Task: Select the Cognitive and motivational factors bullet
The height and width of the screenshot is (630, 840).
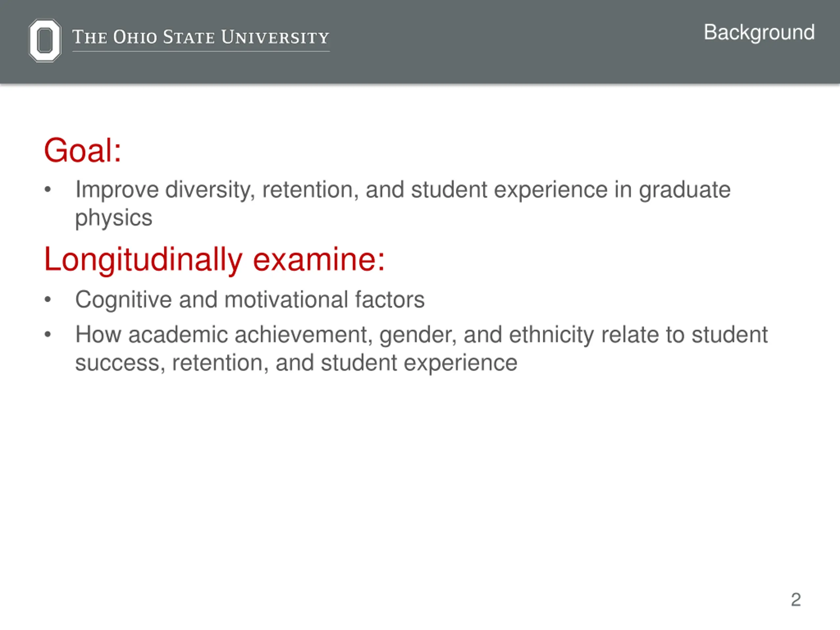Action: (249, 300)
